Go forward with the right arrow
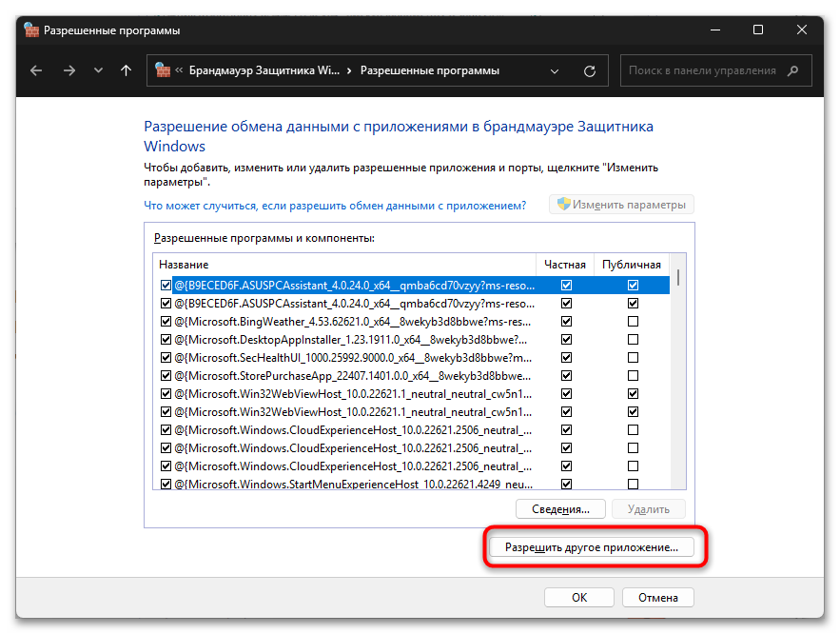 tap(69, 70)
